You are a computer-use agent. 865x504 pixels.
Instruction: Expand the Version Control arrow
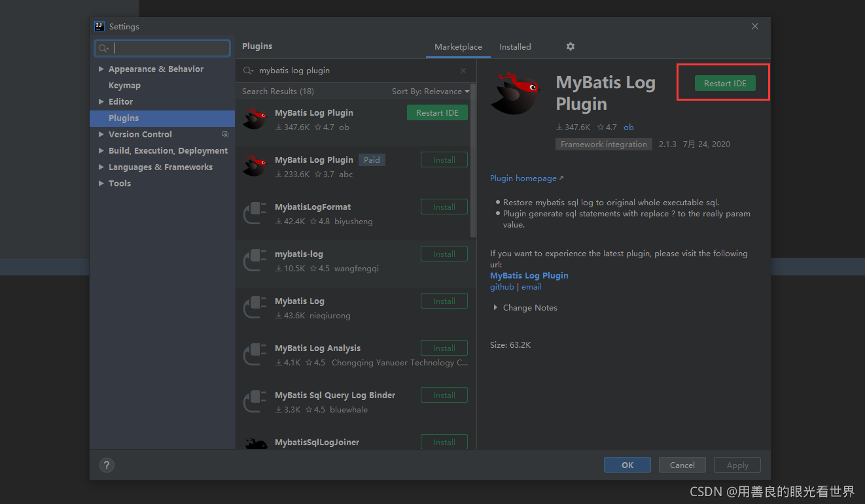coord(101,134)
